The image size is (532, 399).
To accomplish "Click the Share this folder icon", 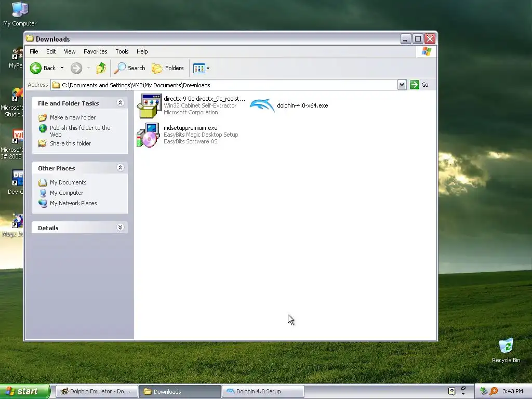I will 43,143.
